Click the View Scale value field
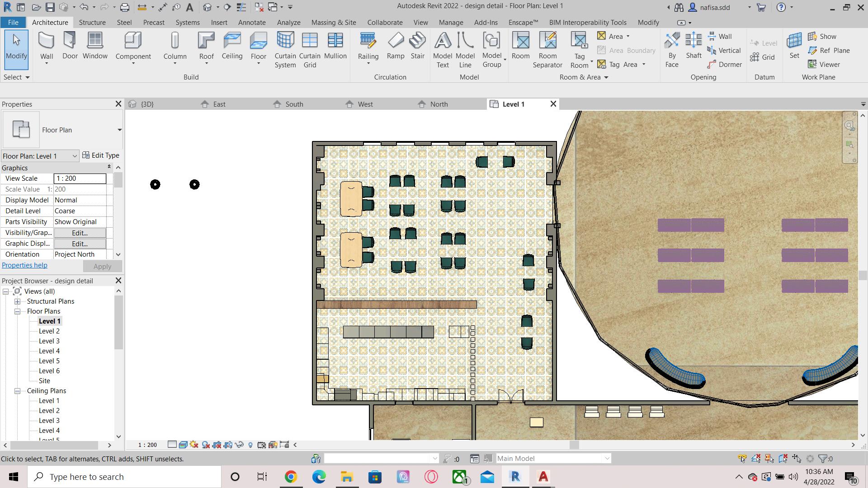Viewport: 868px width, 488px height. click(x=80, y=178)
